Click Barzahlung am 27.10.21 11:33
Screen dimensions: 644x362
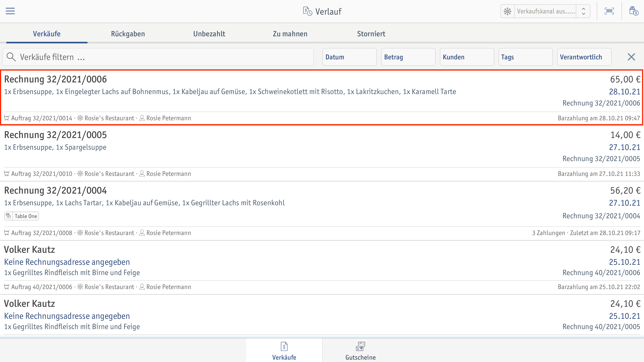point(599,174)
